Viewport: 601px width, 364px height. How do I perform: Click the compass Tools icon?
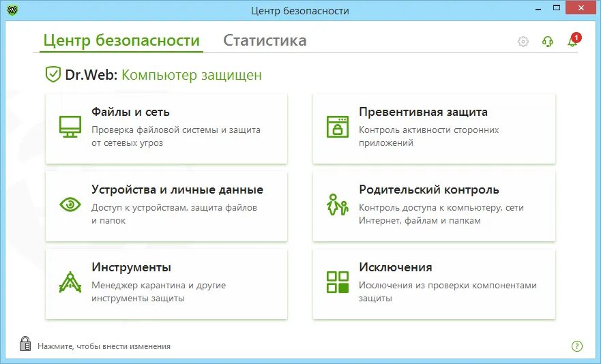(x=70, y=282)
